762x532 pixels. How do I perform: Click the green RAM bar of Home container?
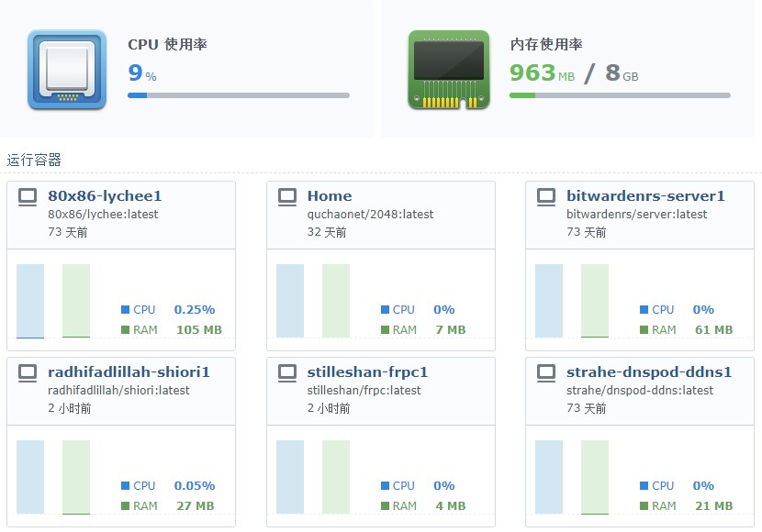point(336,301)
